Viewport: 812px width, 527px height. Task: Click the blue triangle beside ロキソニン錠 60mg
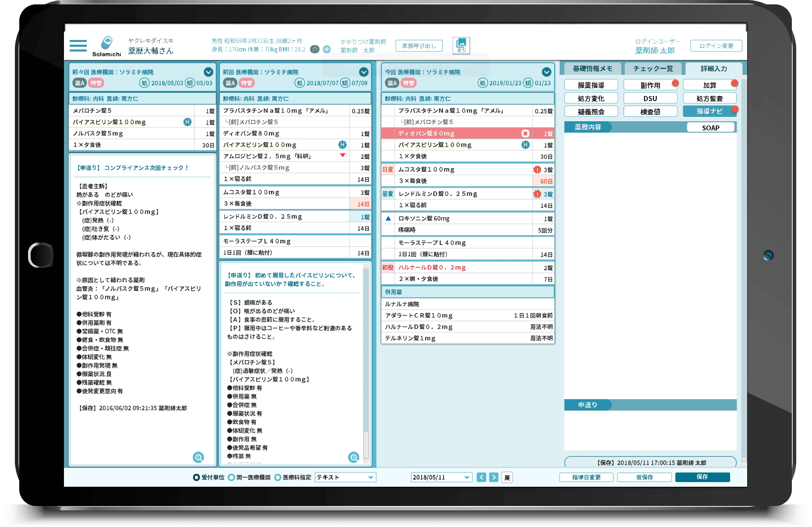click(x=388, y=218)
